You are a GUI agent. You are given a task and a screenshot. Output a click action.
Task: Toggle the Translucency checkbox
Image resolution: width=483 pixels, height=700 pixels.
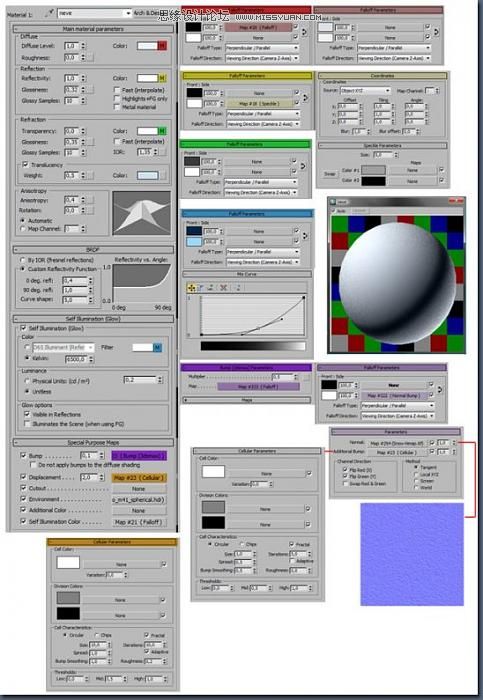click(x=25, y=165)
